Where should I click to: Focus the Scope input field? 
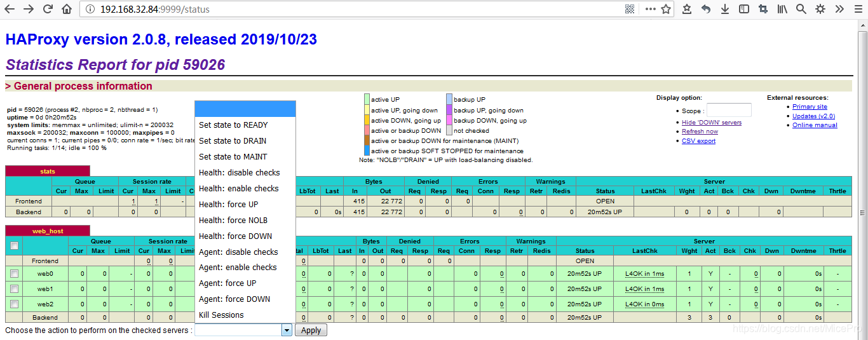tap(729, 111)
